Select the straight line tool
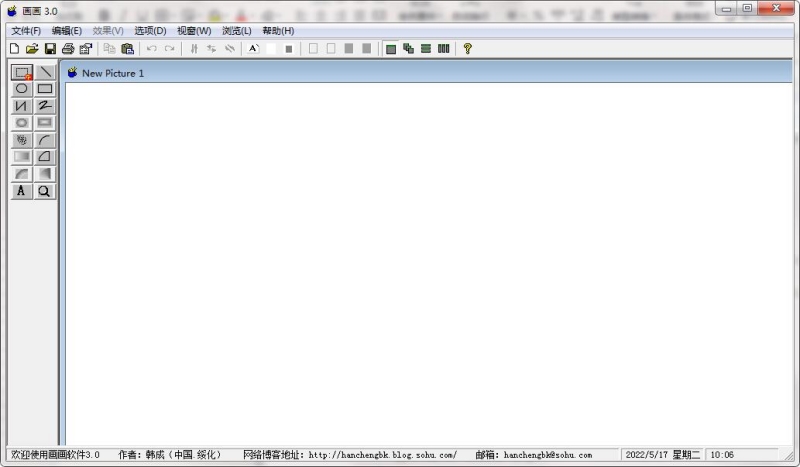 (x=45, y=72)
